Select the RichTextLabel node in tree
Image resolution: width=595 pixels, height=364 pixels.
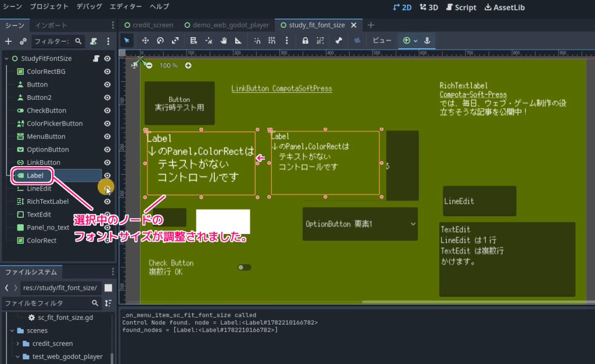48,201
